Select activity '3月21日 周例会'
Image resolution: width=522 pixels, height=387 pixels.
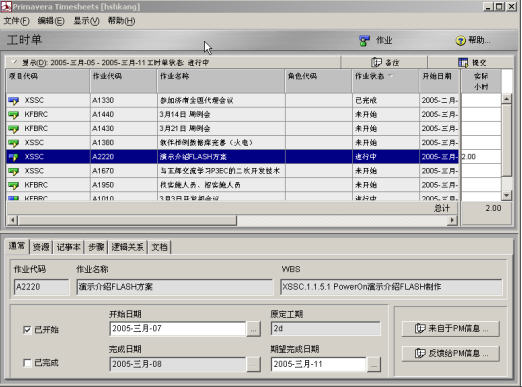pyautogui.click(x=221, y=129)
